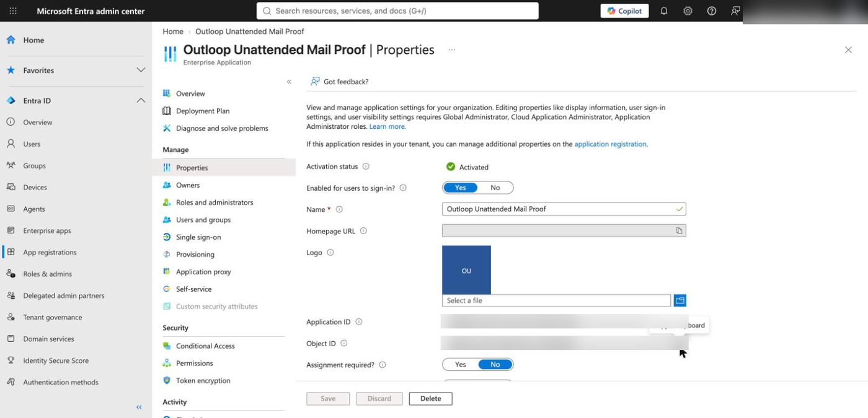Open the notifications bell icon
This screenshot has width=868, height=418.
[664, 11]
